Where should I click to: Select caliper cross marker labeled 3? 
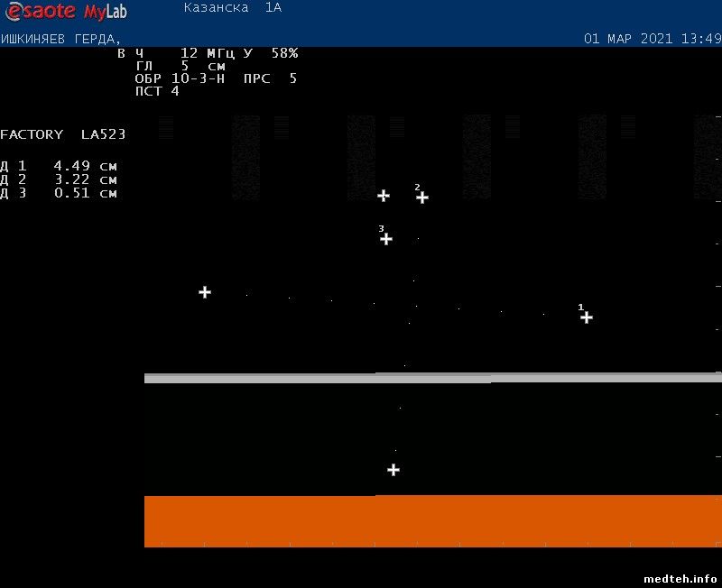coord(386,239)
